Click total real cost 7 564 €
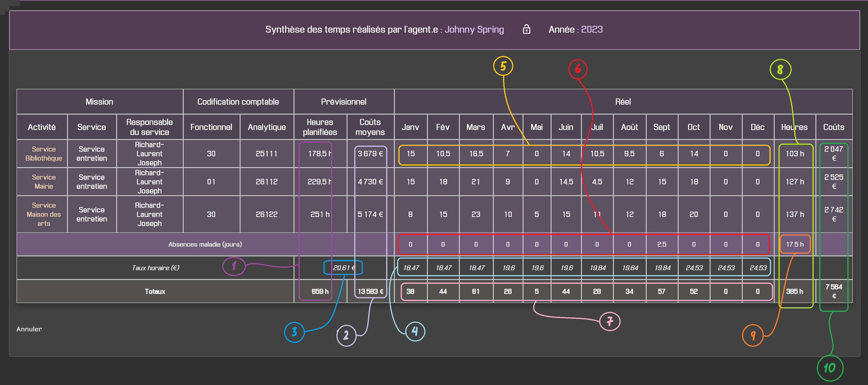Screen dimensions: 868x385 click(x=834, y=291)
